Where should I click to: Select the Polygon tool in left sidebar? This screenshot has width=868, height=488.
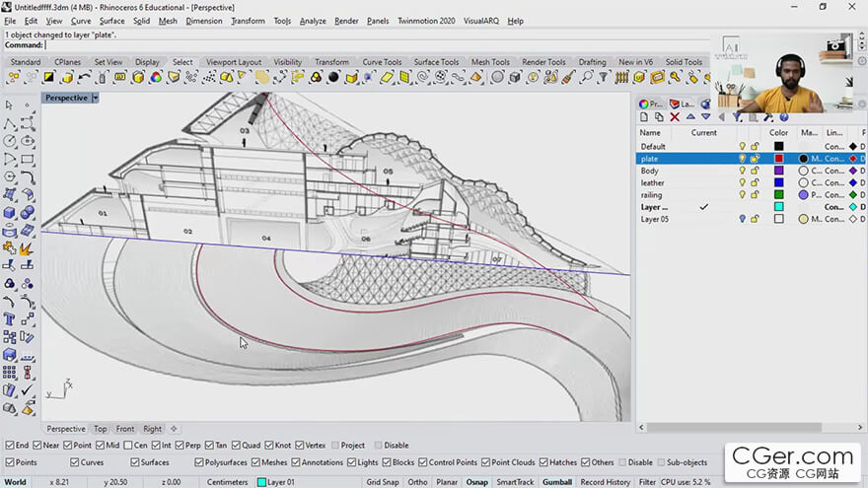(x=9, y=177)
